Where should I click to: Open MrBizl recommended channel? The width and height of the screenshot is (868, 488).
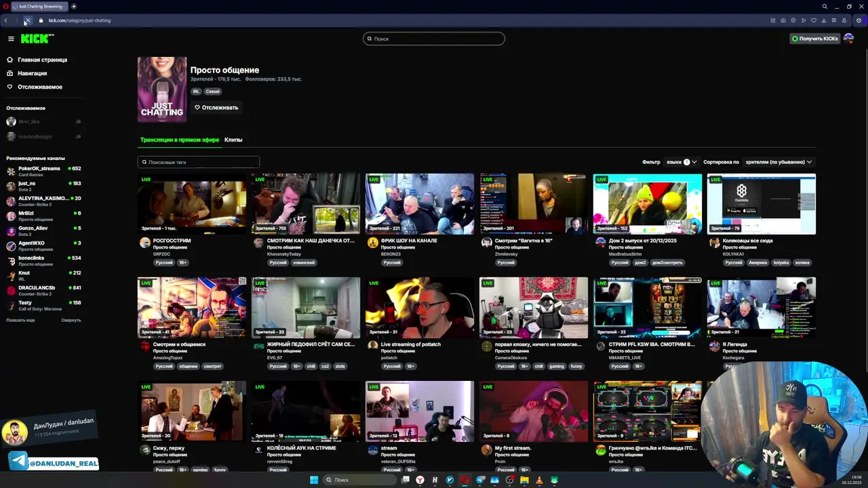43,216
